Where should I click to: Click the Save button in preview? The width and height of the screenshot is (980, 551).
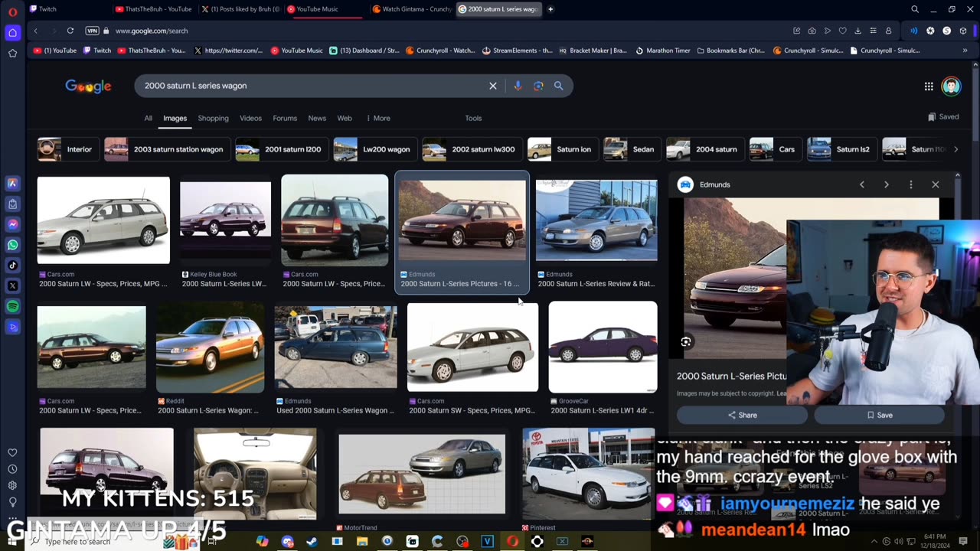click(x=879, y=415)
